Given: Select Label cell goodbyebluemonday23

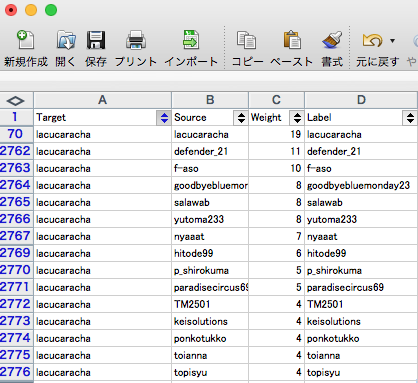Looking at the screenshot, I should point(361,185).
